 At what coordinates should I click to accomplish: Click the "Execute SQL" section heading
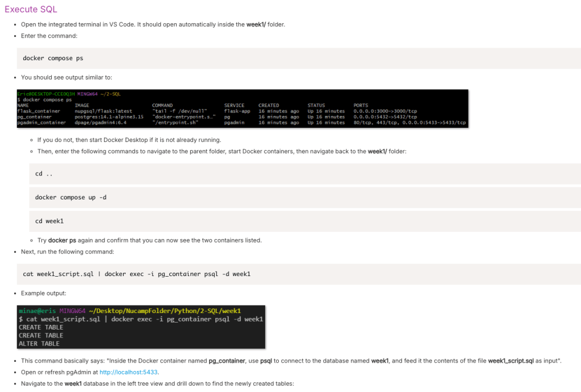31,10
